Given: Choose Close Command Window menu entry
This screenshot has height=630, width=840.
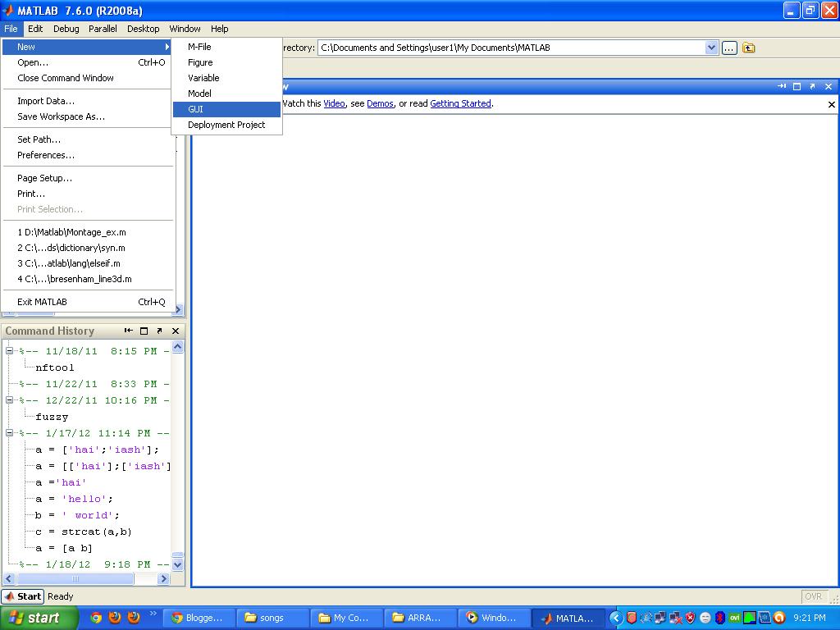Looking at the screenshot, I should point(88,78).
